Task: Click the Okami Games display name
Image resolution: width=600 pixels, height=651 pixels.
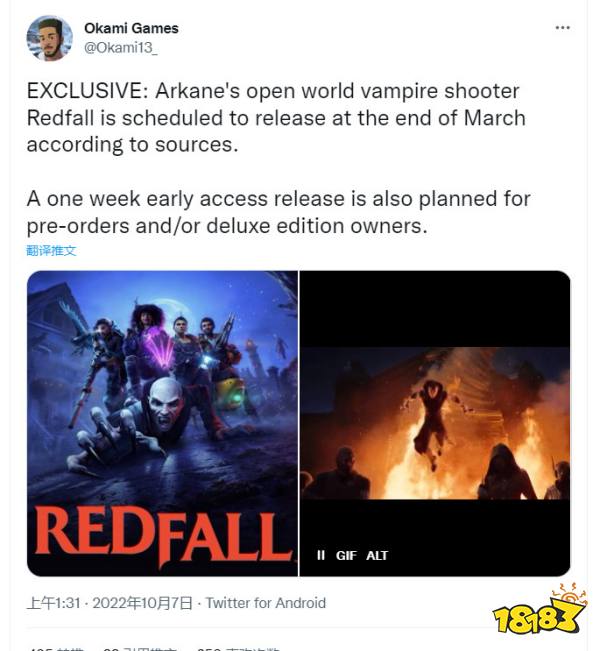Action: click(131, 28)
